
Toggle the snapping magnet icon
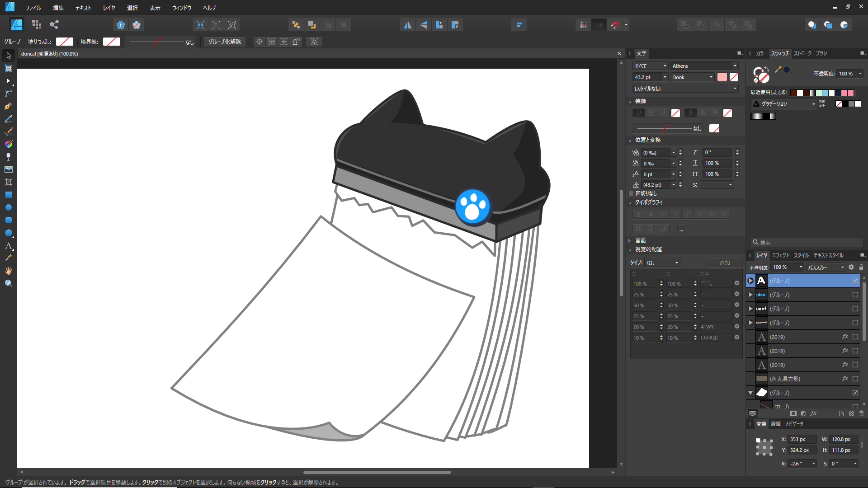[614, 25]
